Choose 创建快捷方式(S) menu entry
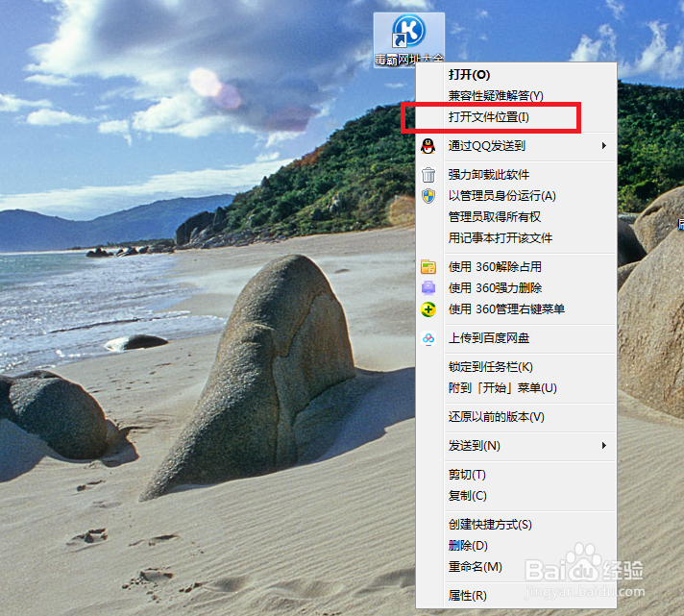Viewport: 684px width, 616px height. coord(516,525)
